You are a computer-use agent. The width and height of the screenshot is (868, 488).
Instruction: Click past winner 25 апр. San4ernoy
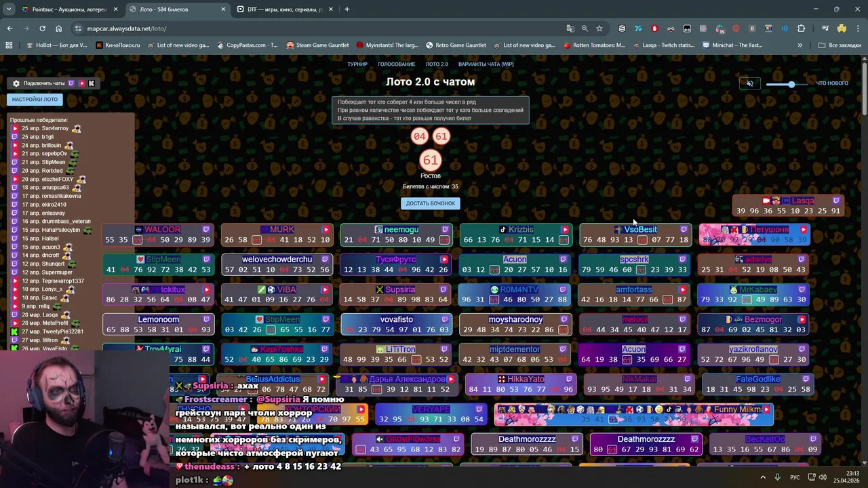click(x=45, y=128)
